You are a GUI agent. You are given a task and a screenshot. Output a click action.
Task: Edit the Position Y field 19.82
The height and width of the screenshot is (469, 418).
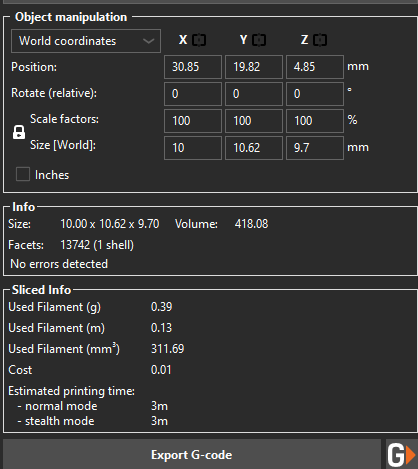click(x=254, y=67)
